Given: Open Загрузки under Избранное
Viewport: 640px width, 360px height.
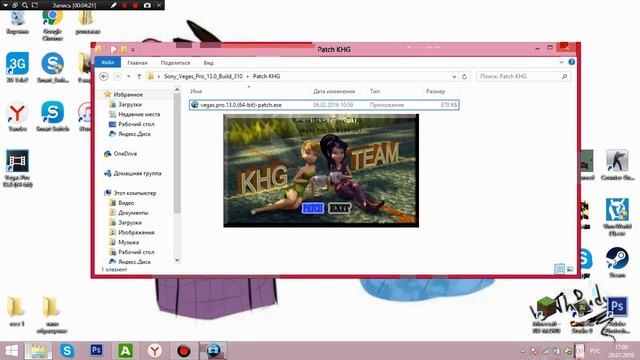Looking at the screenshot, I should [x=130, y=104].
